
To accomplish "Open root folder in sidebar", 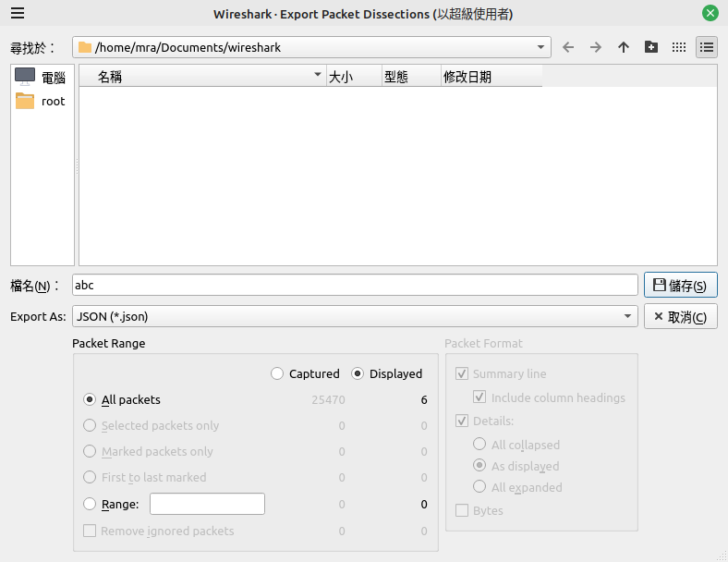I will 40,102.
